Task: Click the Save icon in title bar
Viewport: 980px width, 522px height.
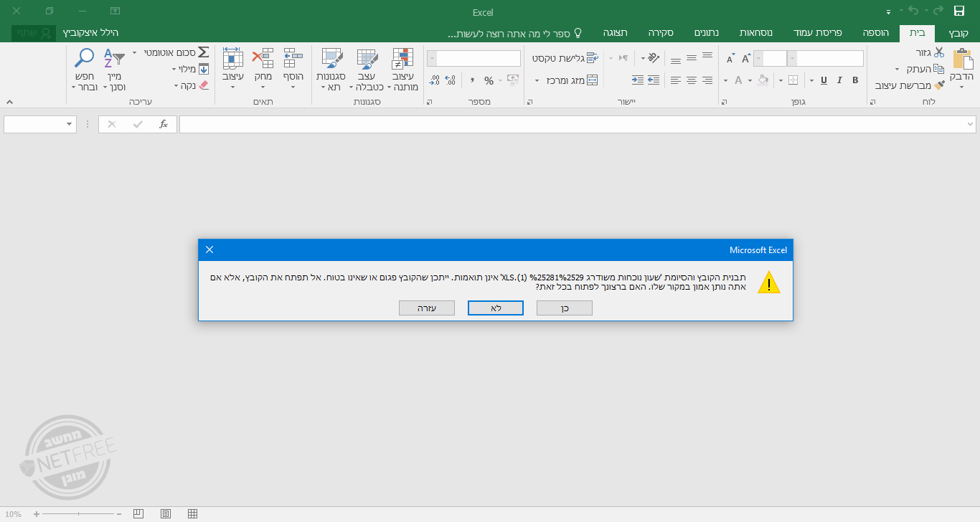Action: [x=959, y=11]
